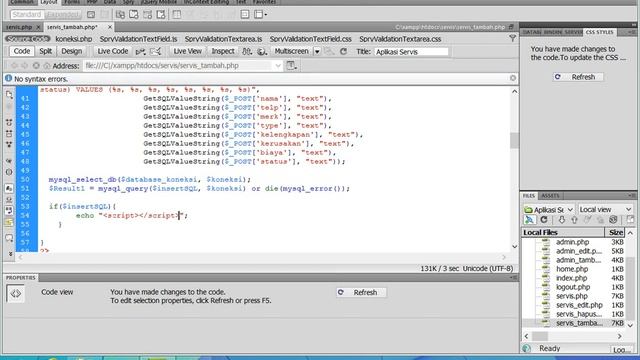The height and width of the screenshot is (360, 640).
Task: Click Refresh in Properties panel
Action: [x=361, y=292]
